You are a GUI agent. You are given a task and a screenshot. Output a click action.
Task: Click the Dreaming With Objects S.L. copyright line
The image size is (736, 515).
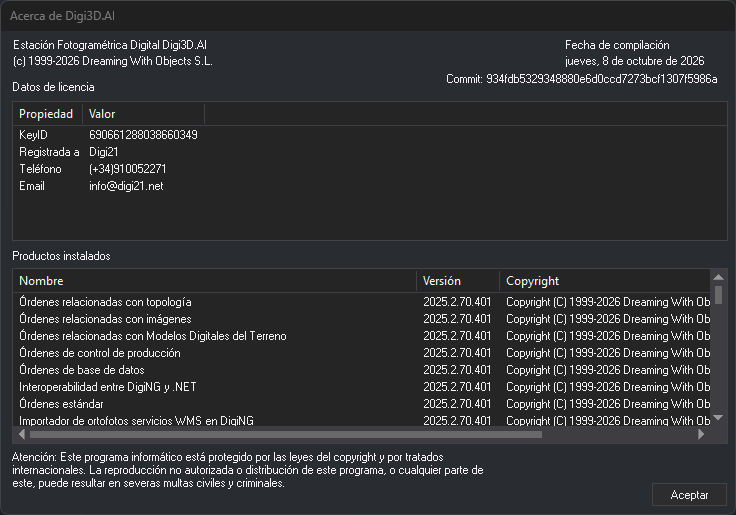tap(113, 61)
